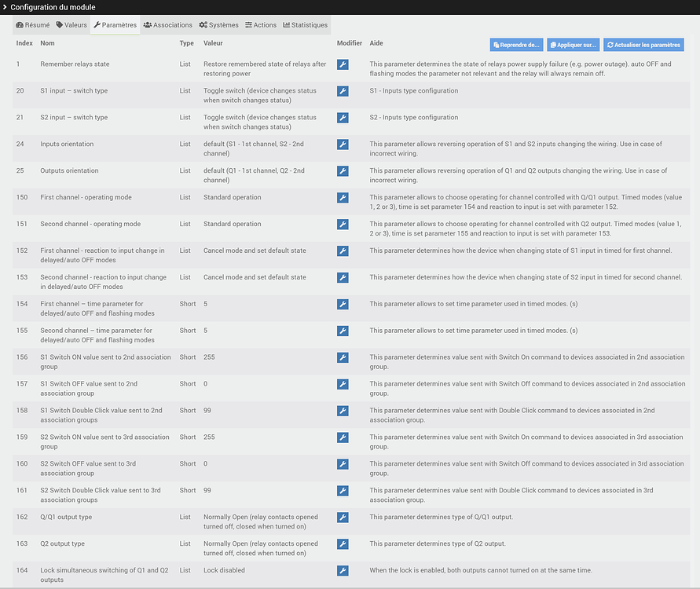Click the Reprendre de... button
This screenshot has height=589, width=700.
[x=516, y=45]
